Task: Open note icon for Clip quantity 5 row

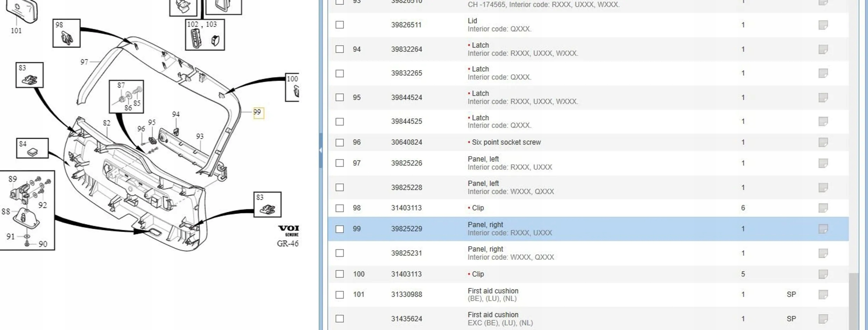Action: [823, 274]
